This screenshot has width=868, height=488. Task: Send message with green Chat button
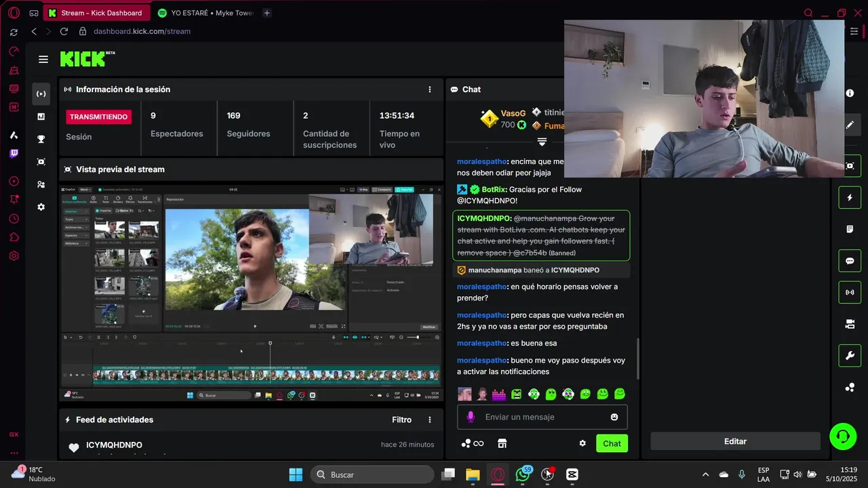point(612,443)
